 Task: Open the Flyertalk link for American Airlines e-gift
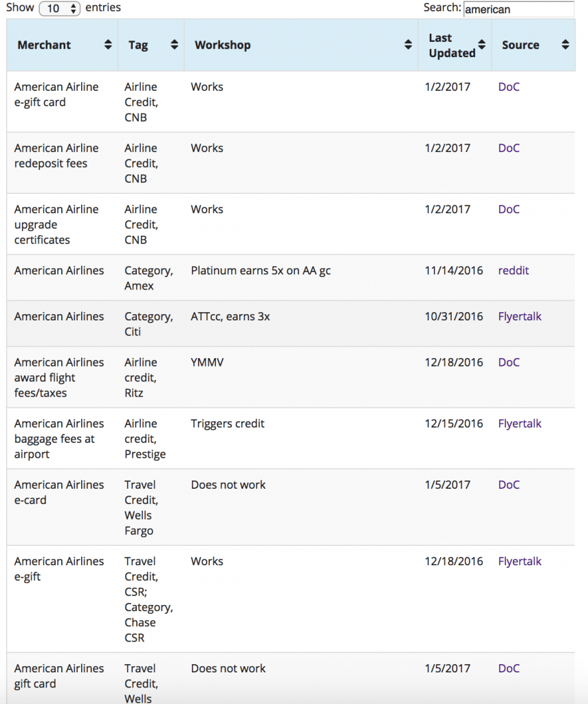click(x=520, y=561)
